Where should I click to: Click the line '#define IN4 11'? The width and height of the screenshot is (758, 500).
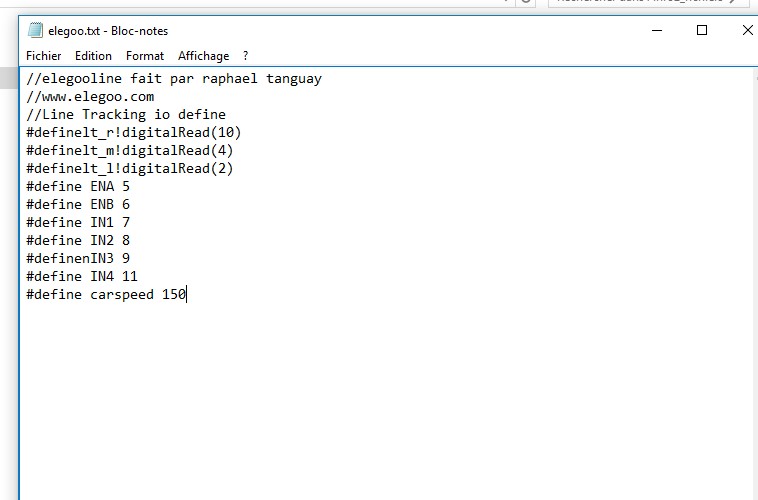pyautogui.click(x=82, y=276)
